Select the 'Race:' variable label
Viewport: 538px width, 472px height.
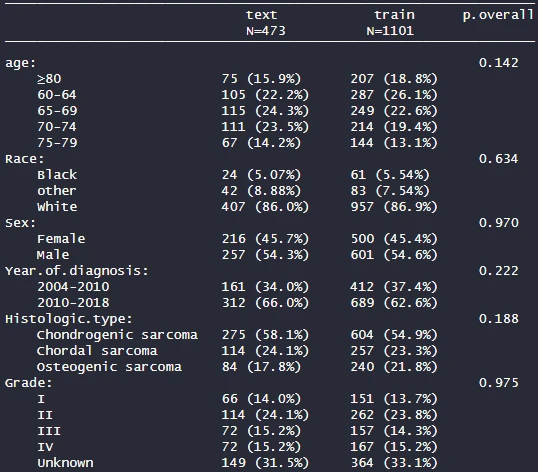25,159
